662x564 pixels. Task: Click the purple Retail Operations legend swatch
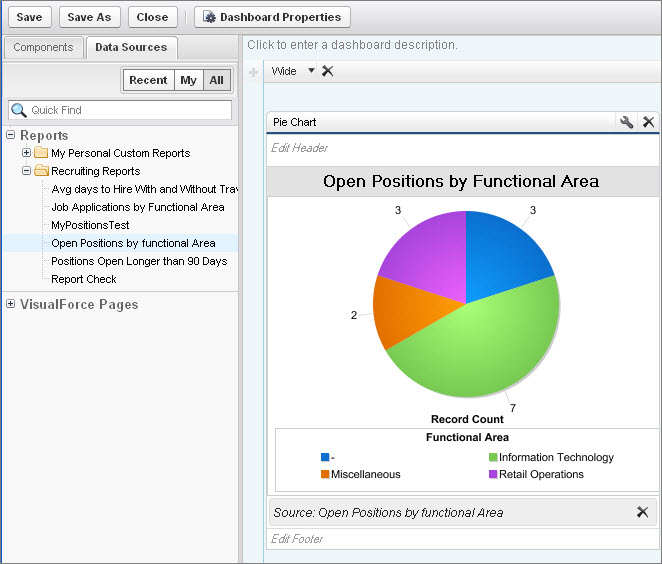(x=493, y=474)
